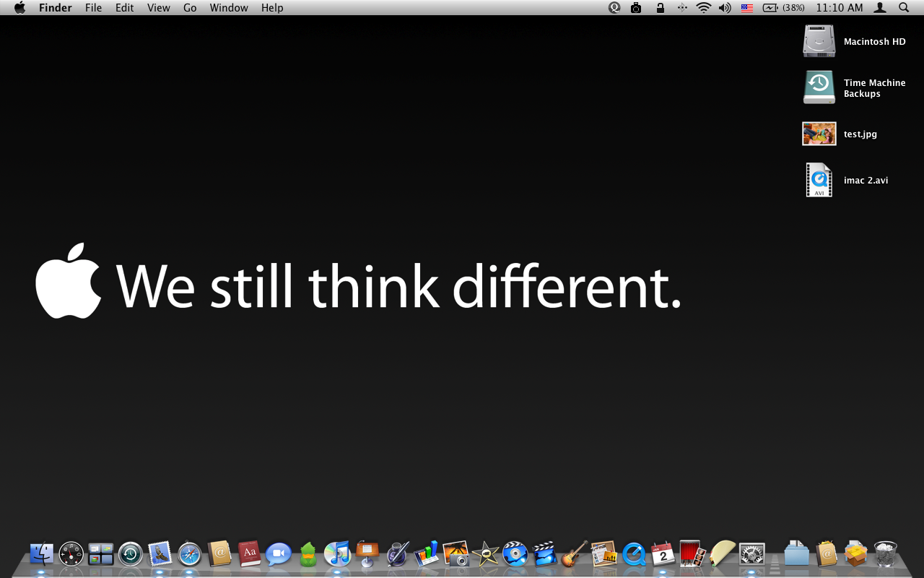Launch Numbers bar chart icon
Screen dimensions: 924x578
(x=427, y=554)
